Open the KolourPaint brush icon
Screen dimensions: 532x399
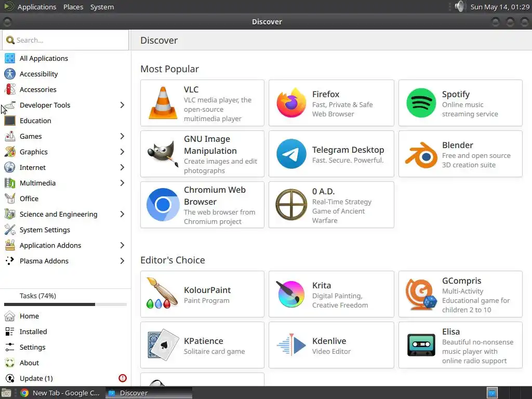pos(163,293)
